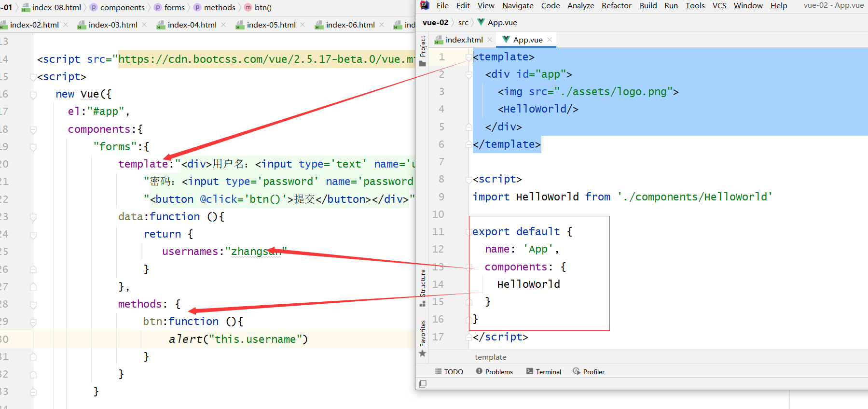Viewport: 868px width, 409px height.
Task: Open the Help menu
Action: pos(779,6)
